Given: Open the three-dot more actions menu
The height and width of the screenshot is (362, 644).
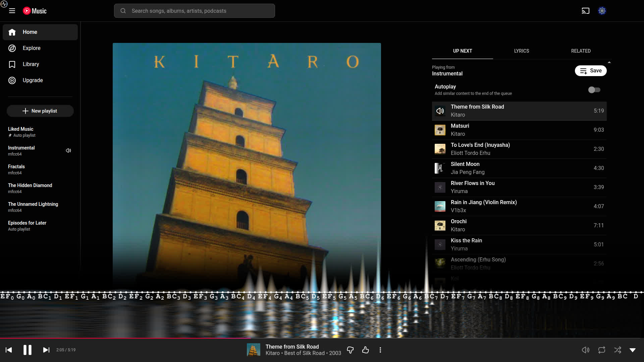Looking at the screenshot, I should coord(380,350).
